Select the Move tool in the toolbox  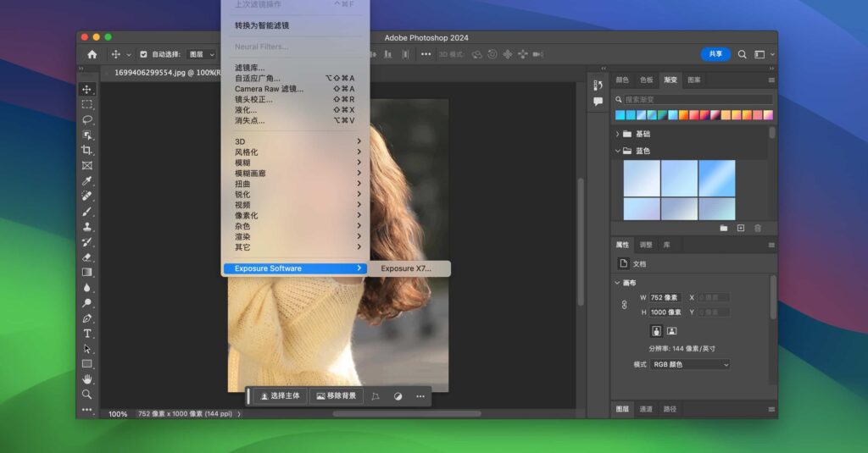(x=87, y=90)
